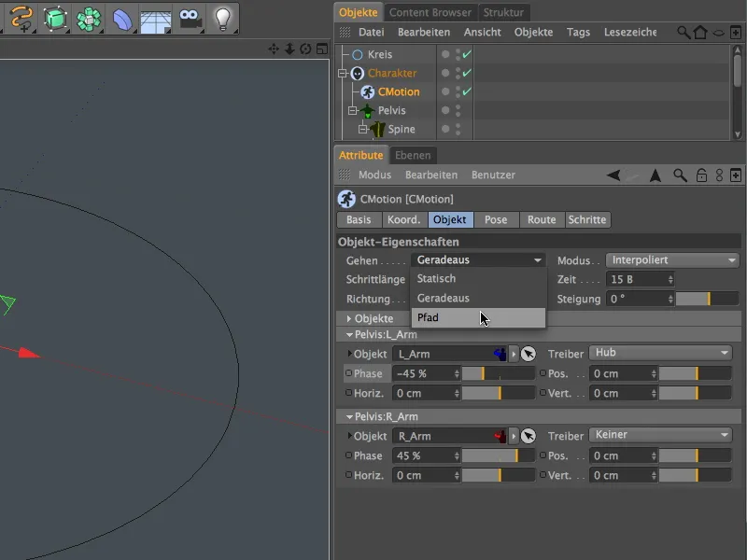Image resolution: width=747 pixels, height=560 pixels.
Task: Expand the Objekte section
Action: (x=349, y=318)
